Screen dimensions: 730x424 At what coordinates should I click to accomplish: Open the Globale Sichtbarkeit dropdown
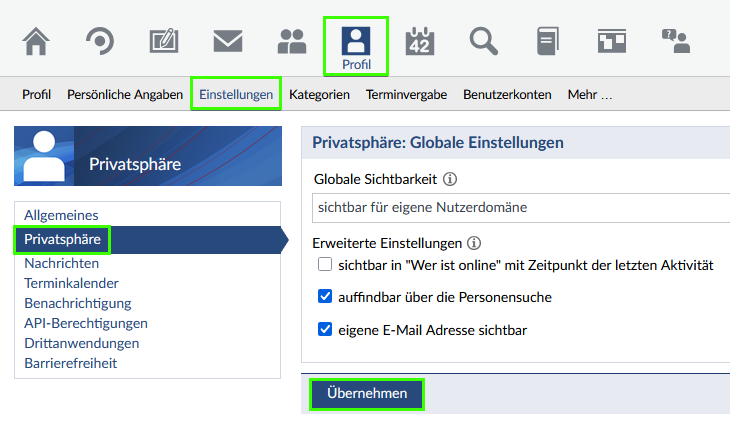[520, 208]
